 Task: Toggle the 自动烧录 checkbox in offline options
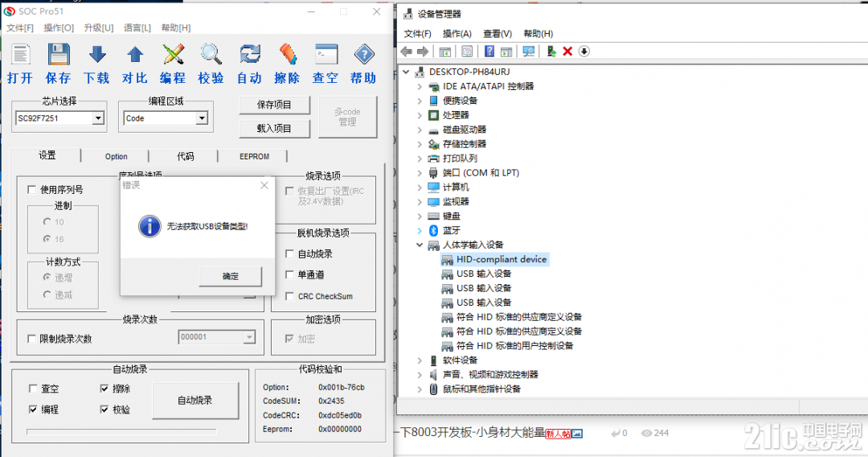point(289,253)
